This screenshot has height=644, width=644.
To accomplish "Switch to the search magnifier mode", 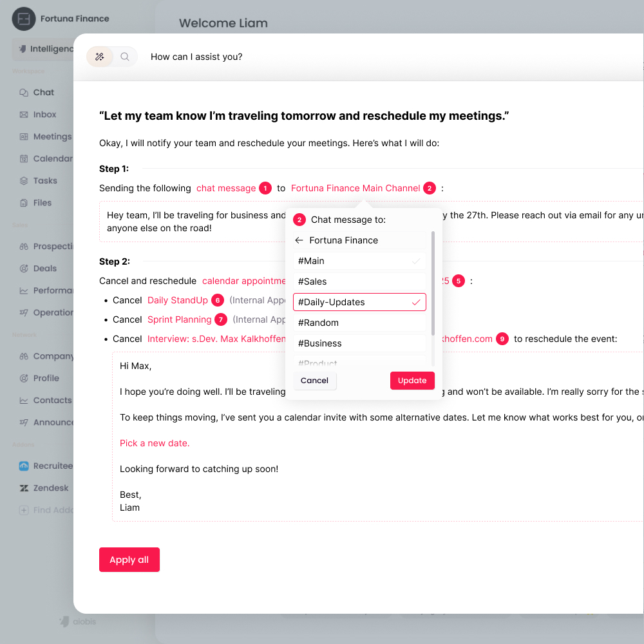I will [125, 57].
